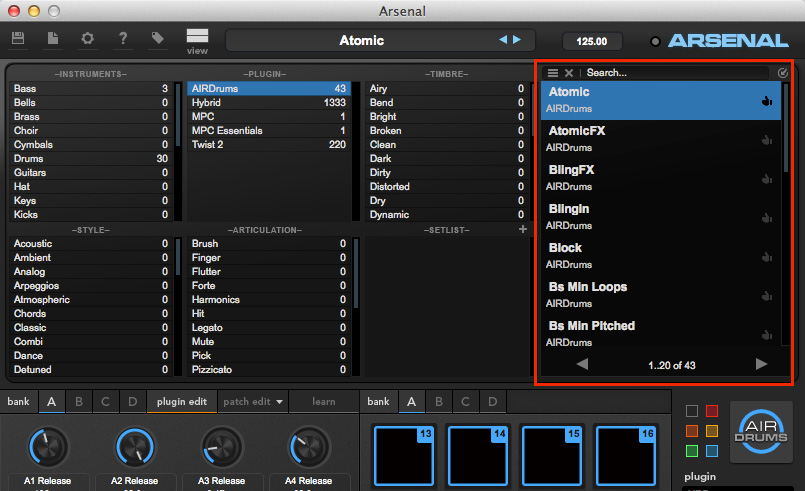This screenshot has width=805, height=491.
Task: Toggle the view layout button
Action: (197, 42)
